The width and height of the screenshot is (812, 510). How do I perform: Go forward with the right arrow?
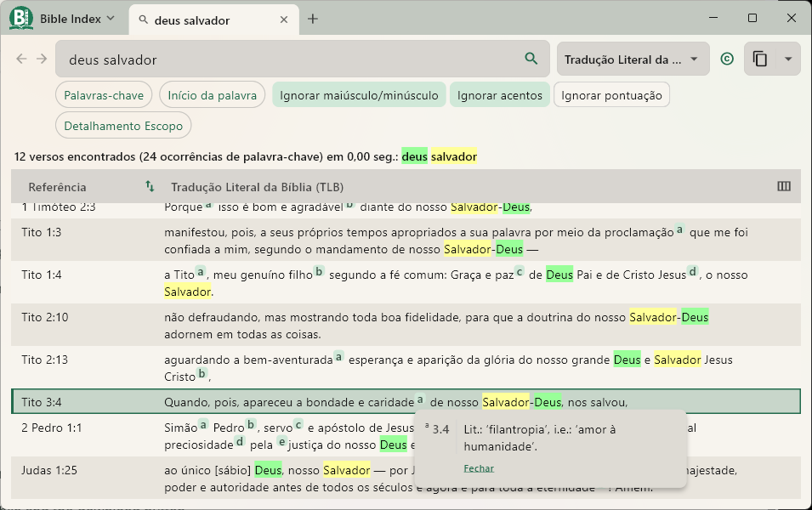pyautogui.click(x=42, y=59)
